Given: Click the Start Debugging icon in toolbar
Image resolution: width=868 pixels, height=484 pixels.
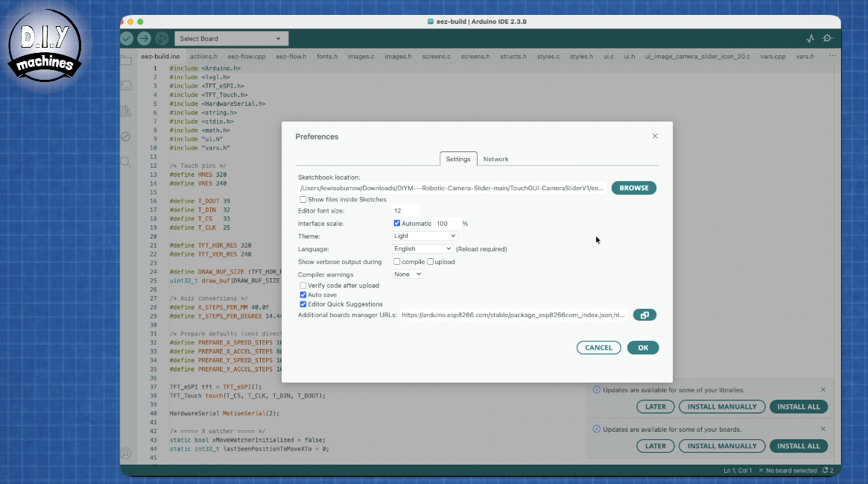Looking at the screenshot, I should 162,38.
